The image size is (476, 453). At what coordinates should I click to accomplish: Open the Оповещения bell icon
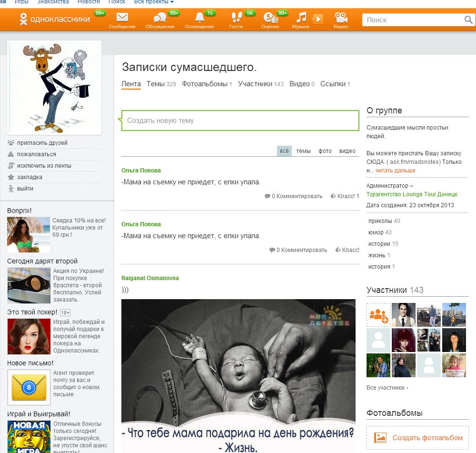pos(199,17)
